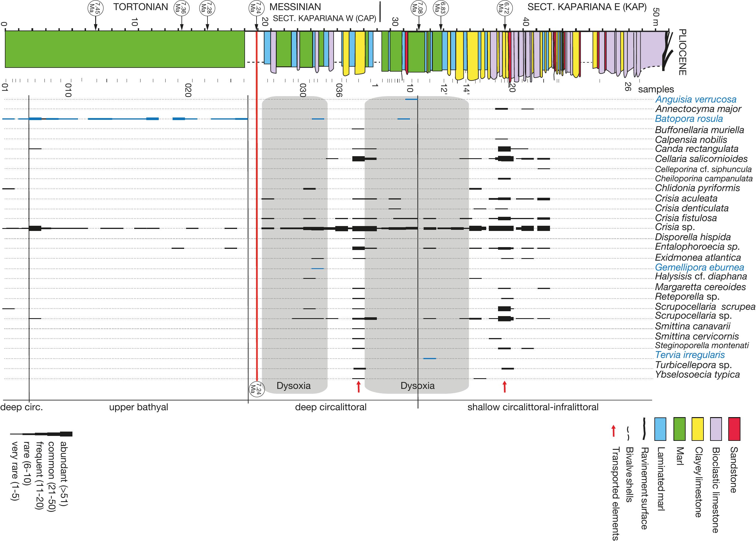756x541 pixels.
Task: Click the abundance scale wedge legend
Action: (x=41, y=434)
